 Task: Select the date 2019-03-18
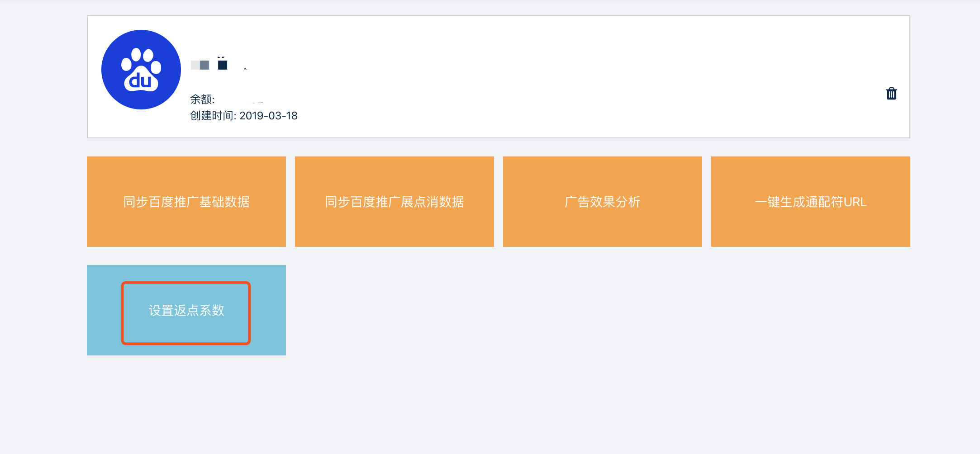click(268, 116)
